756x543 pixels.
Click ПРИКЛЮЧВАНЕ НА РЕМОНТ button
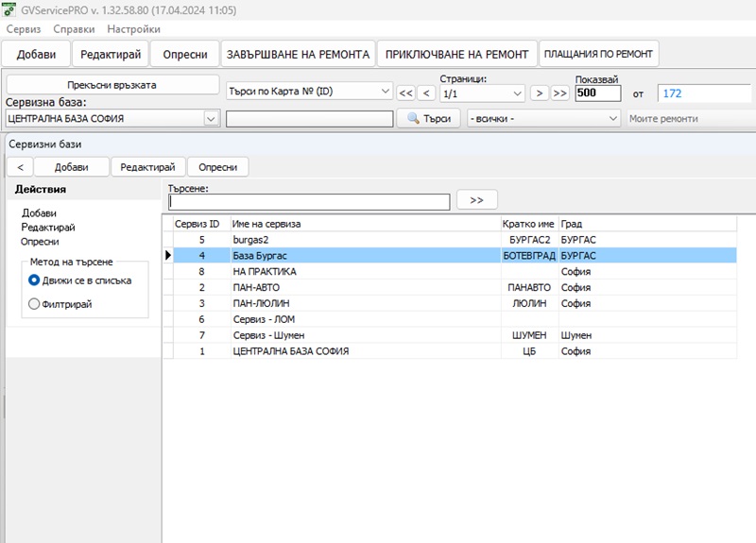456,54
